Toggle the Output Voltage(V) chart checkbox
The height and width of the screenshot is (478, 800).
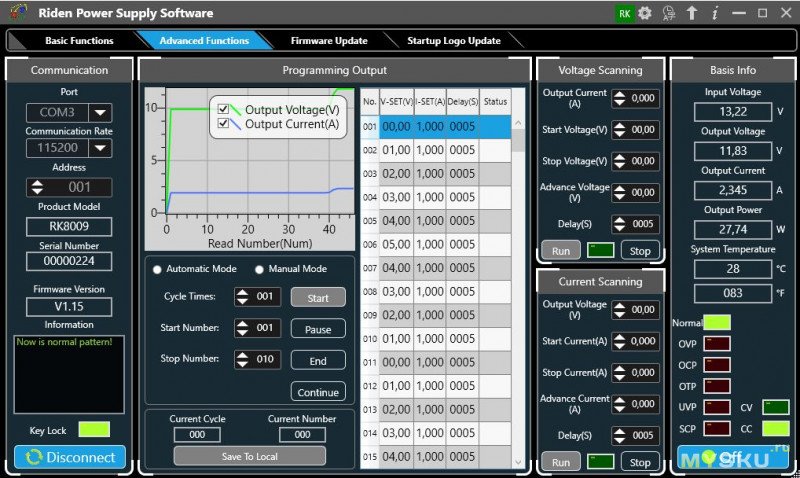223,109
